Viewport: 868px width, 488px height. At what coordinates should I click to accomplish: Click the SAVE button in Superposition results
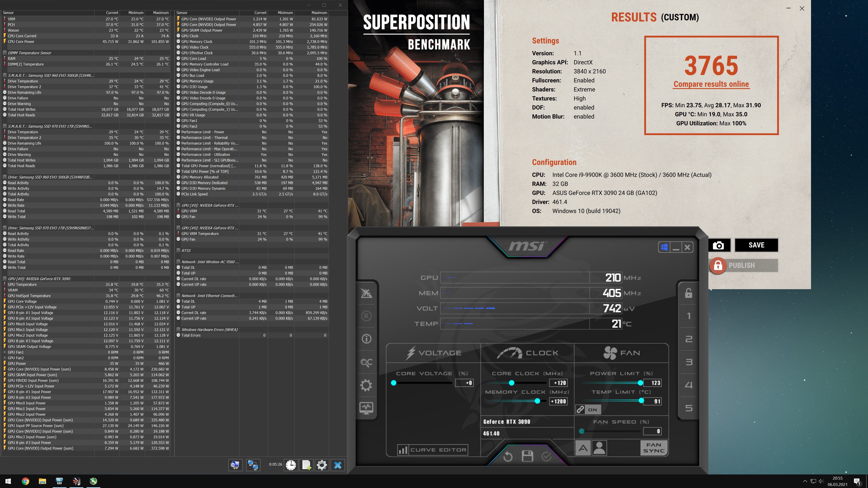[x=757, y=245]
